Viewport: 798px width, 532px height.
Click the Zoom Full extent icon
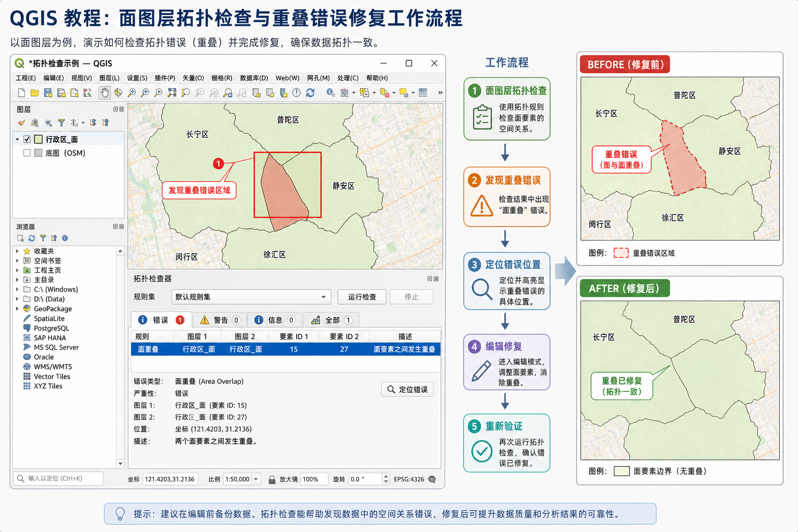click(x=172, y=92)
